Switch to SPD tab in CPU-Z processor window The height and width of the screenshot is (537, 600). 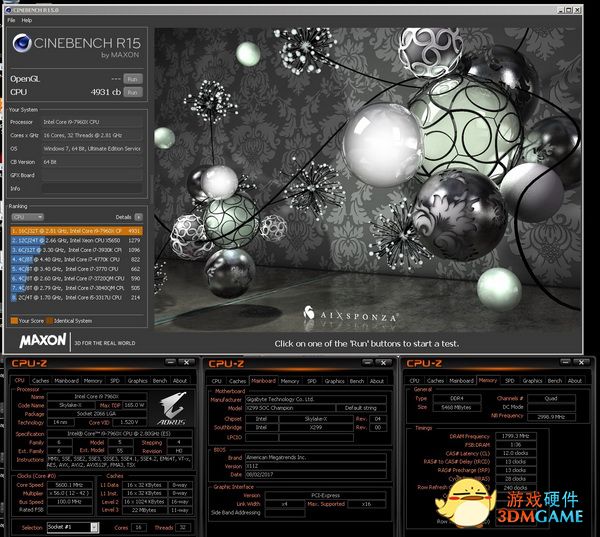click(115, 380)
